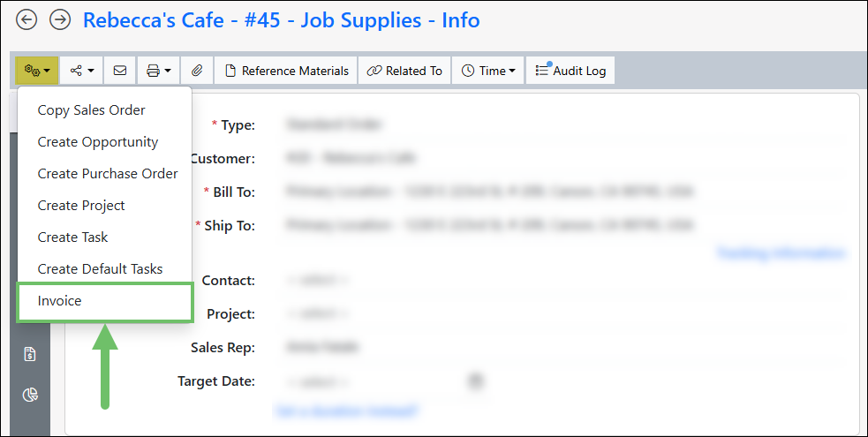Image resolution: width=868 pixels, height=437 pixels.
Task: Click the pie chart sidebar icon
Action: pyautogui.click(x=30, y=395)
